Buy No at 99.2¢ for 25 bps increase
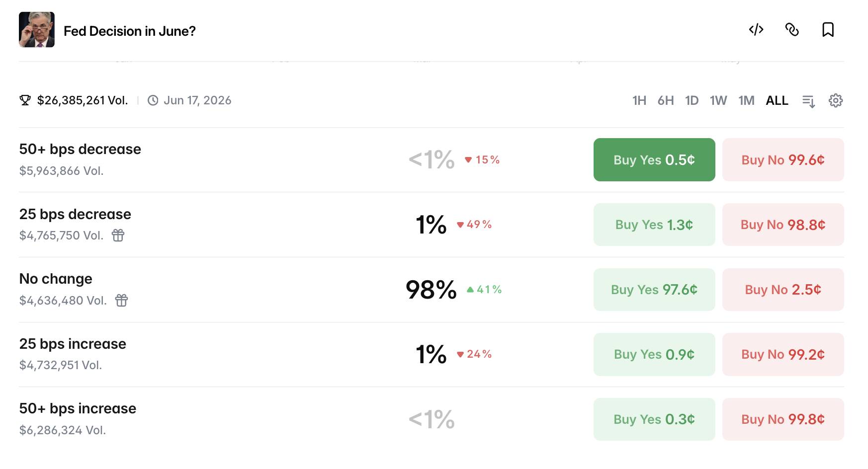Viewport: 868px width, 469px height. (783, 354)
